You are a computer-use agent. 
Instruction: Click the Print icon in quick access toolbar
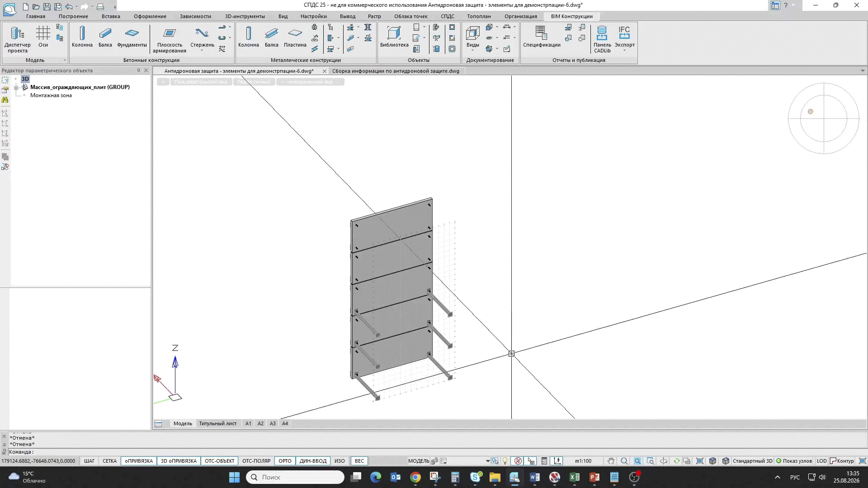[x=100, y=6]
